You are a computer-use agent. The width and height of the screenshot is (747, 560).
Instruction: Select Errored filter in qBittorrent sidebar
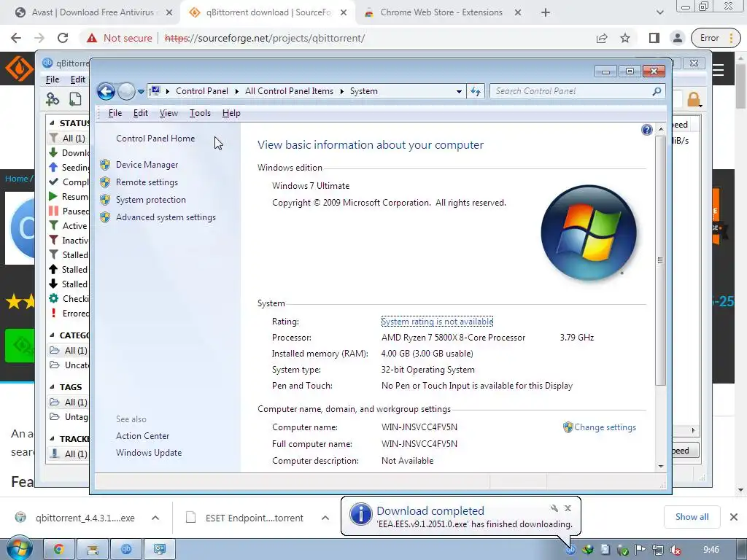(69, 314)
